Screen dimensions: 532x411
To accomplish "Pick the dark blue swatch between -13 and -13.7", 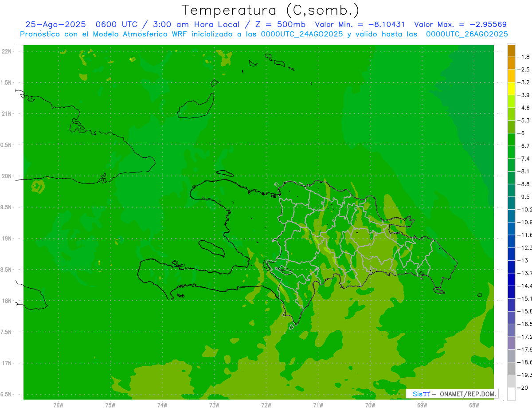I will (x=511, y=267).
